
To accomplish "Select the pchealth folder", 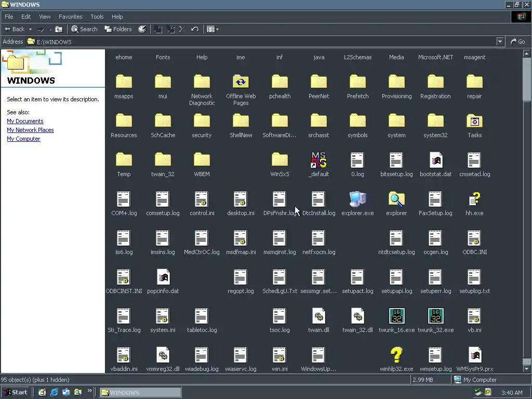I will coord(280,82).
